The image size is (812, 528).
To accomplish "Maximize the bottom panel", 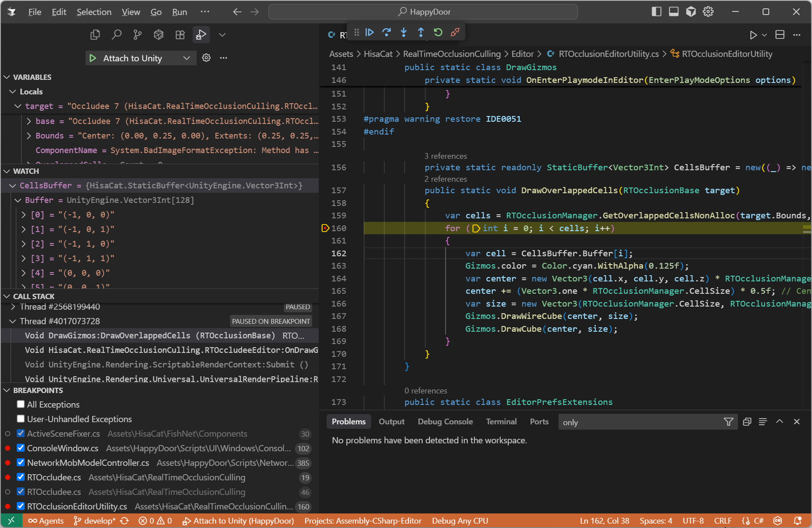I will 779,422.
